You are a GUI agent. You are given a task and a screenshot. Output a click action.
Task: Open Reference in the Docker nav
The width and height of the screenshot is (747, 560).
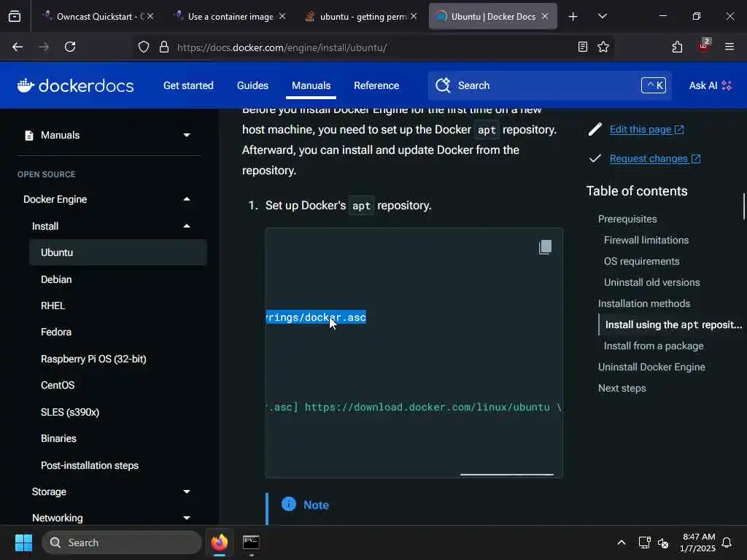[x=376, y=86]
